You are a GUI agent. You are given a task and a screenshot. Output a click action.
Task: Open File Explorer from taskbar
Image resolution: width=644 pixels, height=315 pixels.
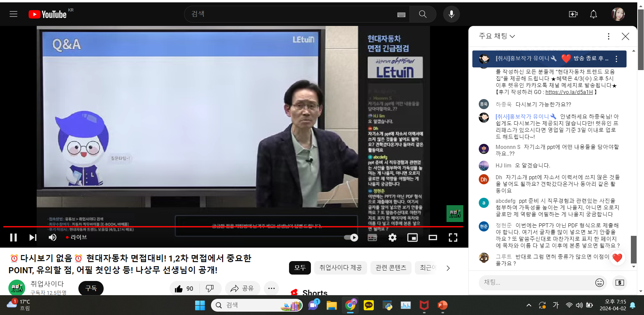pos(331,305)
